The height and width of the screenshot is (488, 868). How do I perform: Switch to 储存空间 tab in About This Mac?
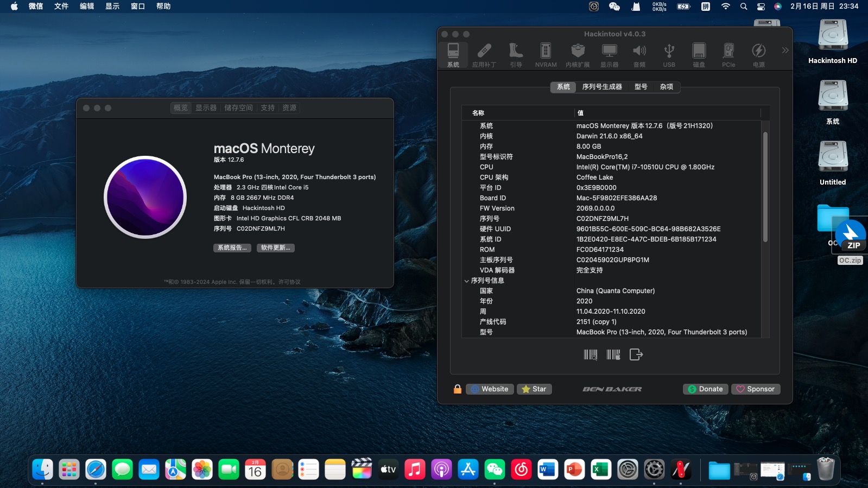pos(239,108)
